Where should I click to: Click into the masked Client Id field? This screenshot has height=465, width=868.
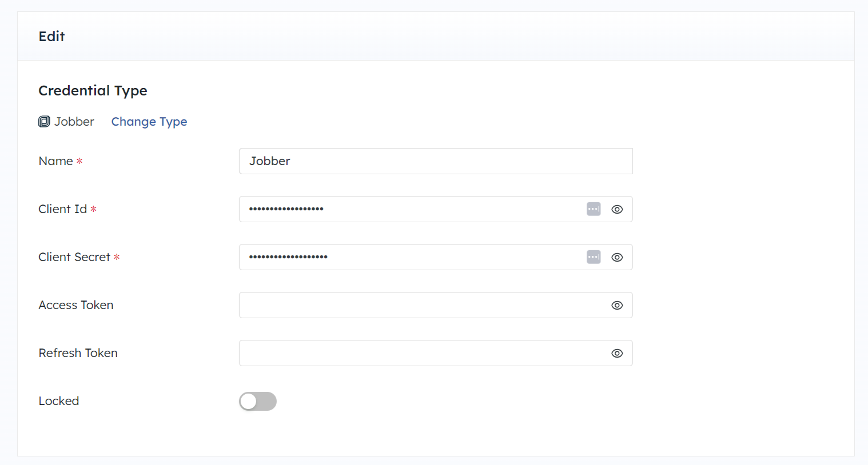coord(412,209)
